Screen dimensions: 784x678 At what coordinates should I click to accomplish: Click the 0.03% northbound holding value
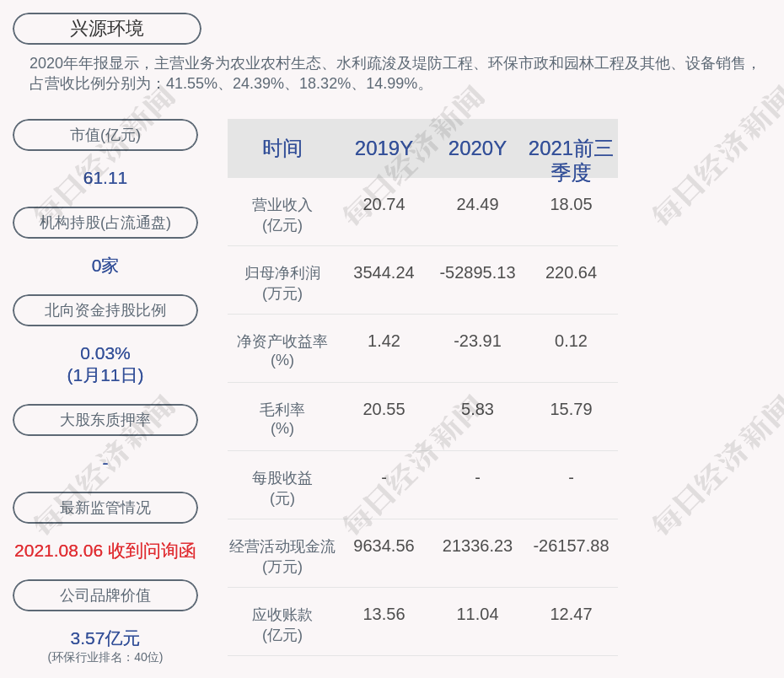(x=105, y=353)
